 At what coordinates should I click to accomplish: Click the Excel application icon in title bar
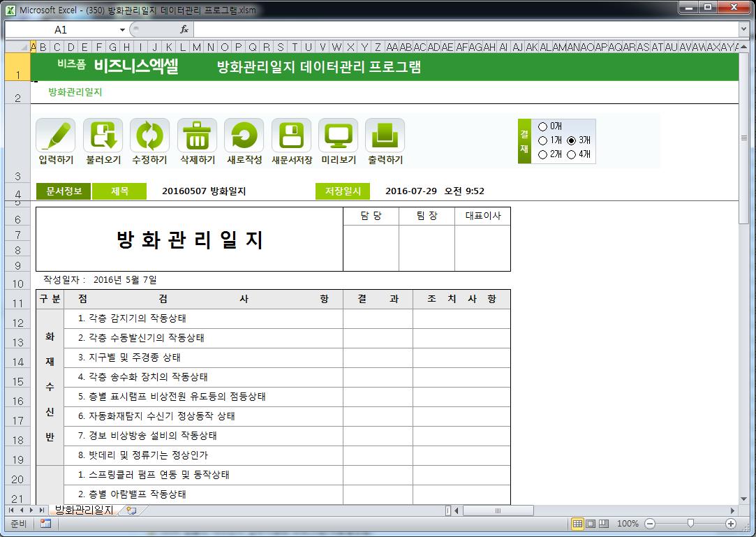point(10,10)
